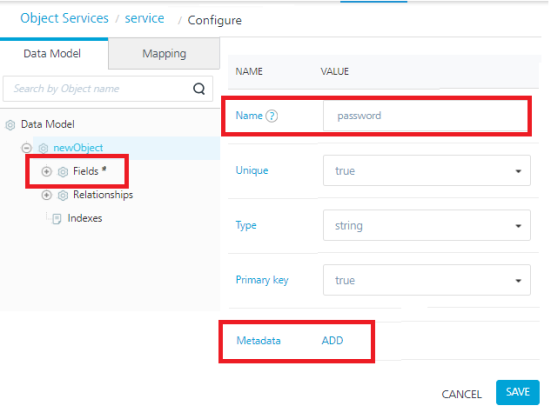Open the Type dropdown showing string
Screen dimensions: 551x419
[427, 225]
